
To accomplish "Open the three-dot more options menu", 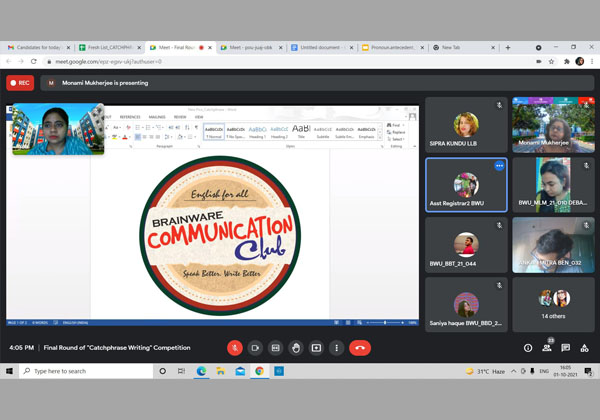I will pyautogui.click(x=337, y=347).
